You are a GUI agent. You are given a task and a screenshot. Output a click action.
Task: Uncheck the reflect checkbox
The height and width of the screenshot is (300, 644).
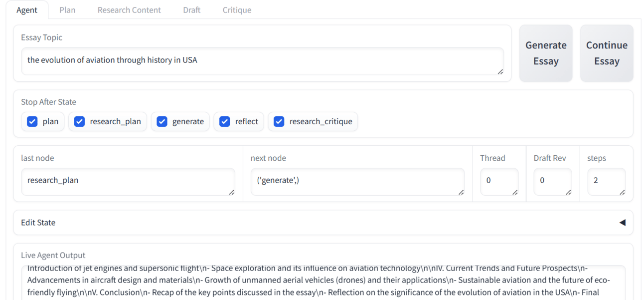click(225, 121)
